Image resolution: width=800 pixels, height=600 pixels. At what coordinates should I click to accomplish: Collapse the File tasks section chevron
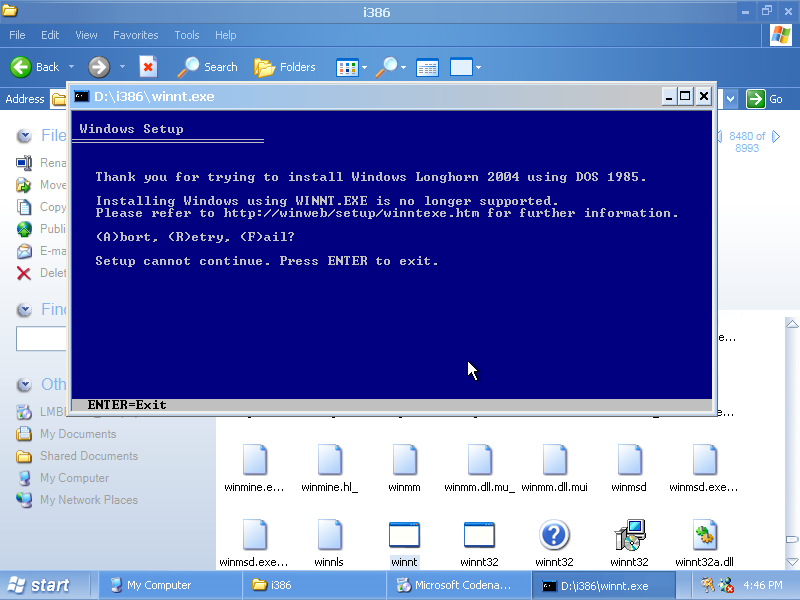click(x=24, y=136)
